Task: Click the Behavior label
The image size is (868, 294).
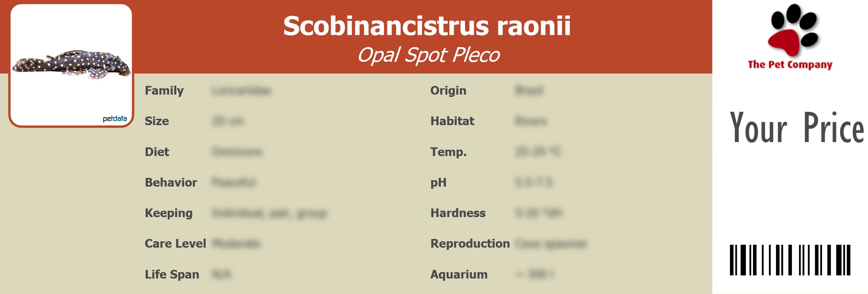Action: click(x=171, y=182)
